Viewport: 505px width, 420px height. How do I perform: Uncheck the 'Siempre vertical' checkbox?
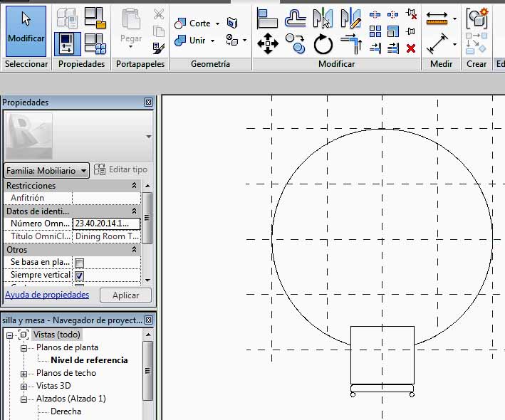click(x=80, y=275)
